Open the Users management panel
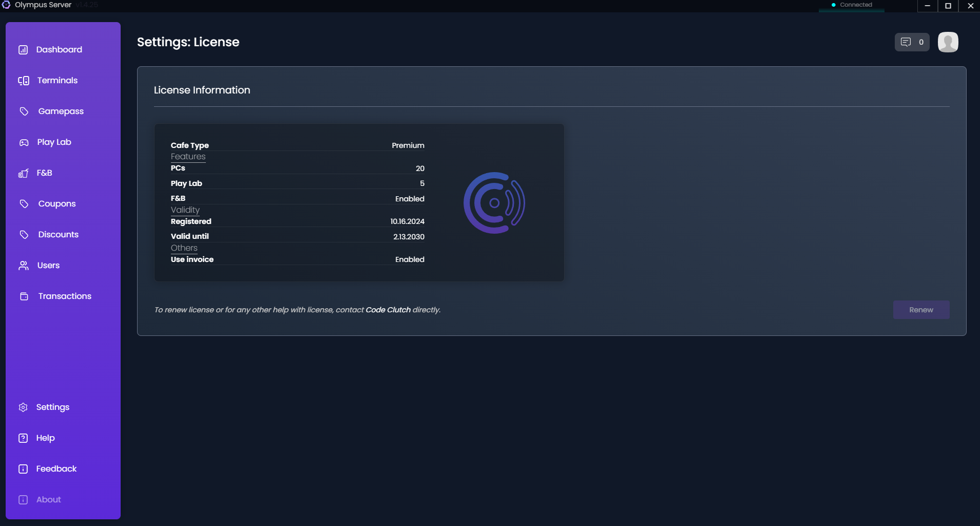This screenshot has height=526, width=980. tap(48, 265)
